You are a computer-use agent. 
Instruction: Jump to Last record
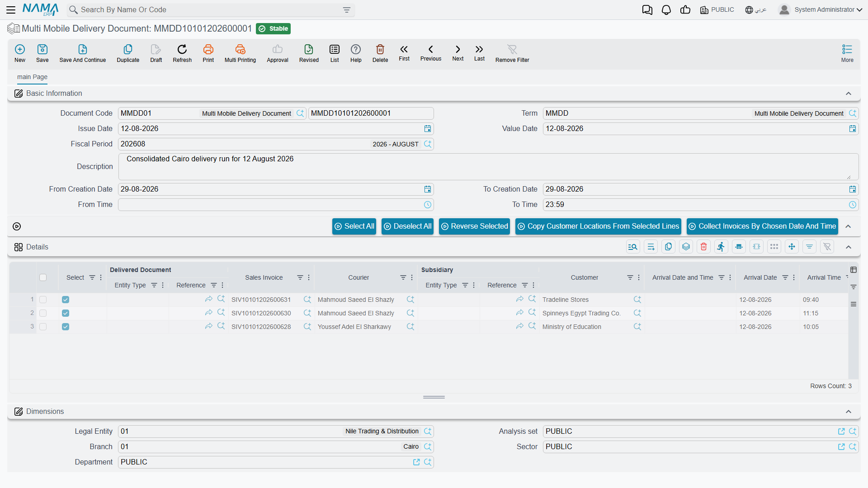[x=479, y=53]
